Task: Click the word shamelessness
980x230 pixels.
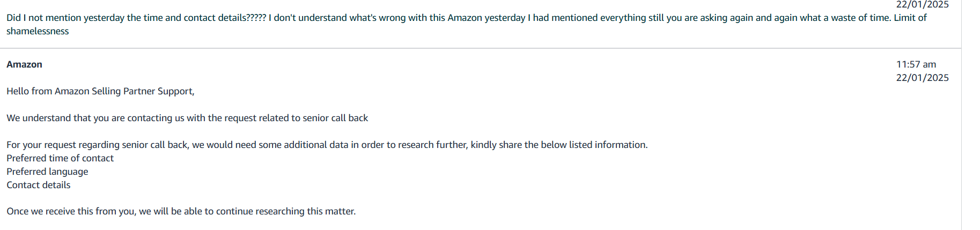Action: click(38, 31)
